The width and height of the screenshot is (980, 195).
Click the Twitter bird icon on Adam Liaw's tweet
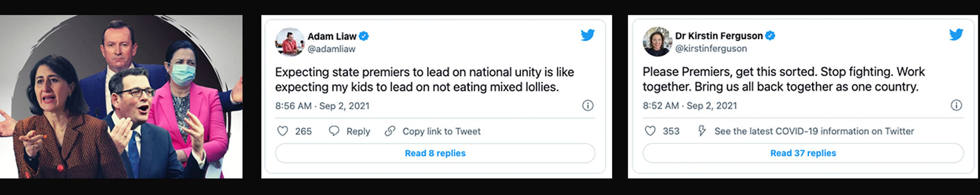tap(587, 35)
